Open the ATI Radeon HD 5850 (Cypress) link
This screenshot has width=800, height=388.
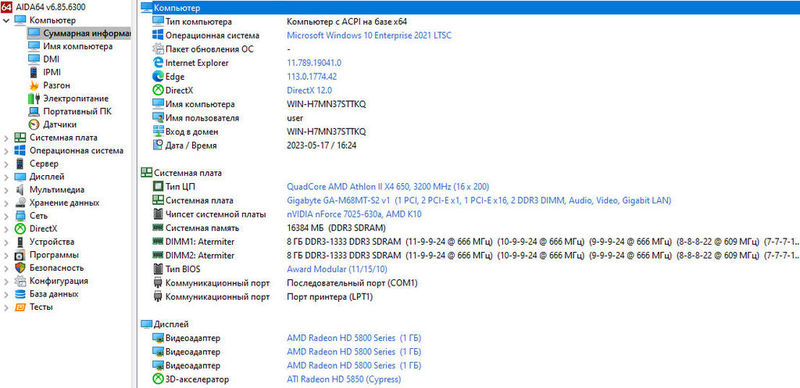pos(344,379)
